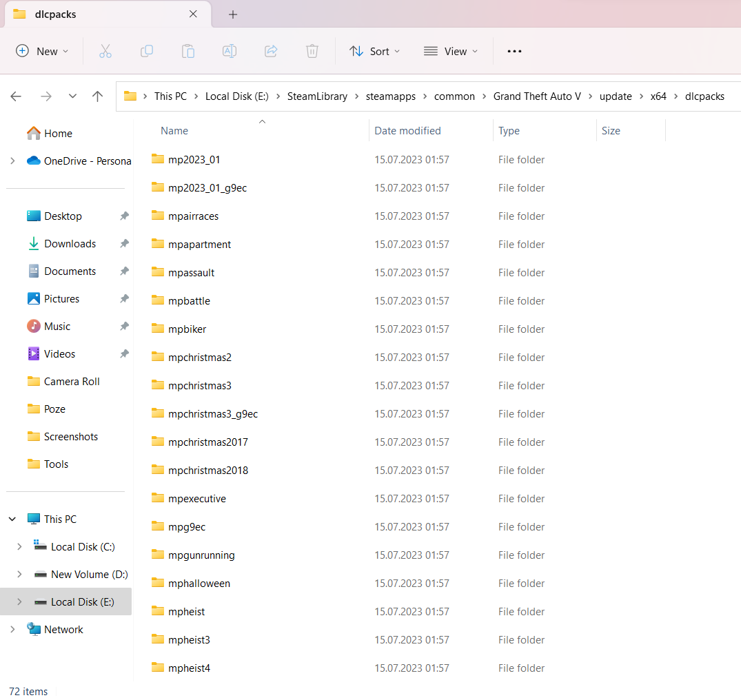Expand New Volume (D:) in sidebar
The height and width of the screenshot is (700, 741).
click(x=19, y=575)
